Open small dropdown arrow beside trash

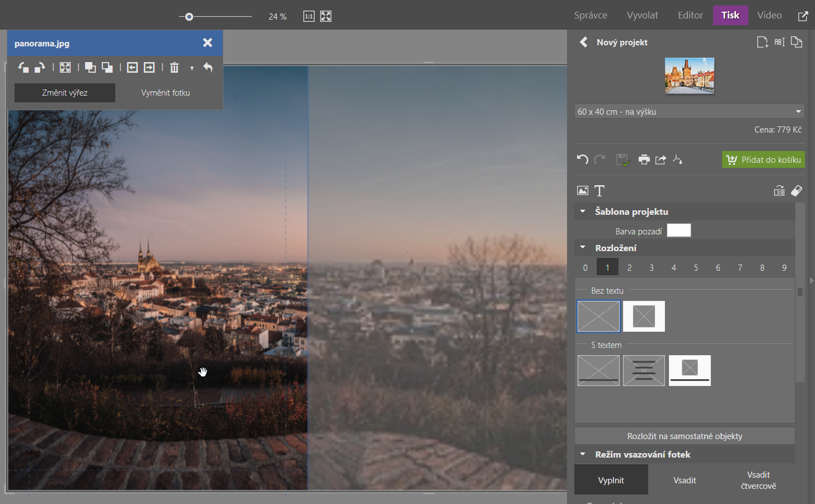click(192, 68)
